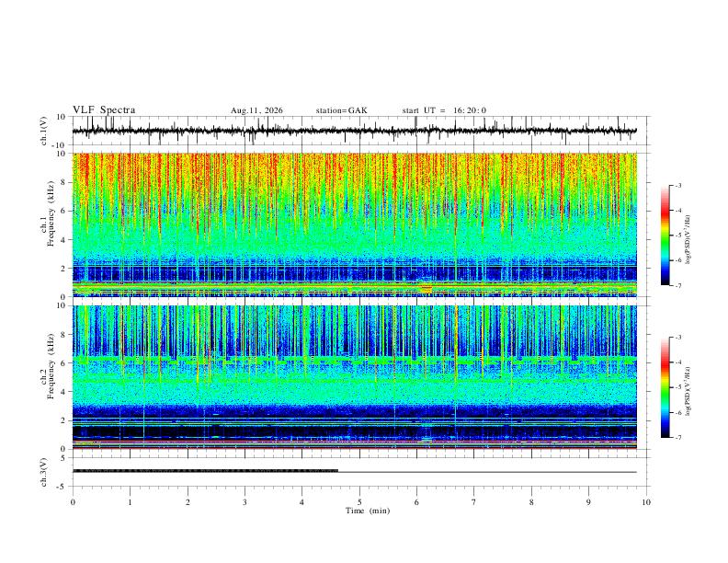Click the ch.1 waveform trace panel
This screenshot has height=563, width=728.
pos(360,131)
